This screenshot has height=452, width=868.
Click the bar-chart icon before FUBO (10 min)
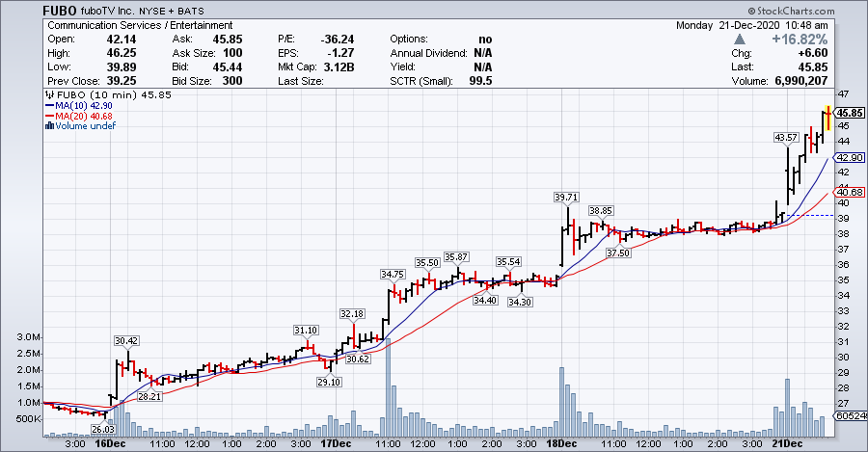[x=50, y=95]
